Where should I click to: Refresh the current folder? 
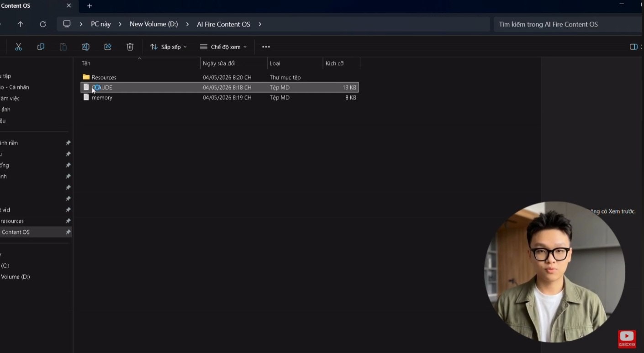(x=43, y=24)
